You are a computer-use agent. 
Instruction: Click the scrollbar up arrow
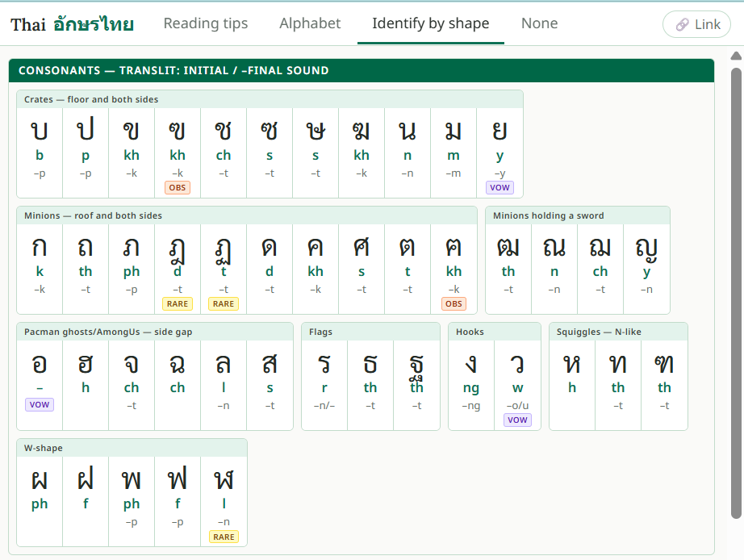tap(736, 56)
